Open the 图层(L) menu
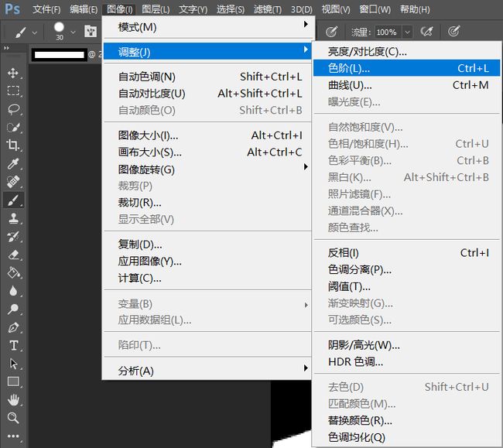 tap(156, 9)
